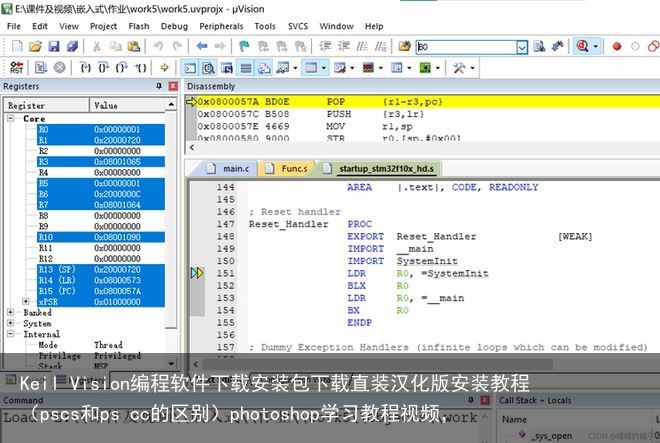The height and width of the screenshot is (443, 660).
Task: Toggle the Disassembly Window icon
Action: point(209,68)
